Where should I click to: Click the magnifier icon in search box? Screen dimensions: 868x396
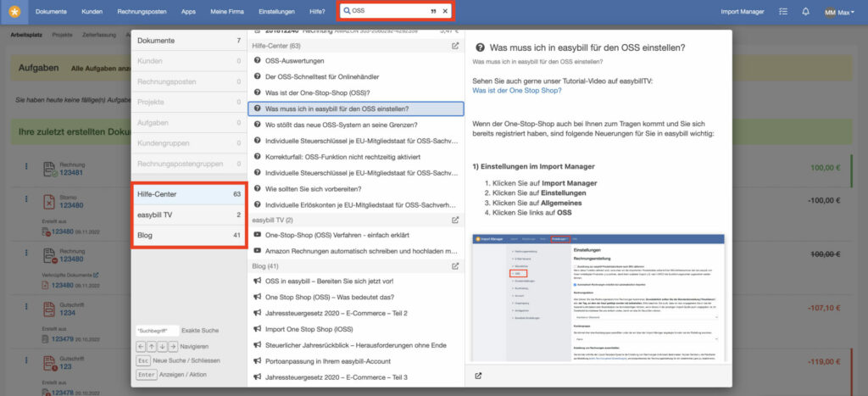point(347,11)
